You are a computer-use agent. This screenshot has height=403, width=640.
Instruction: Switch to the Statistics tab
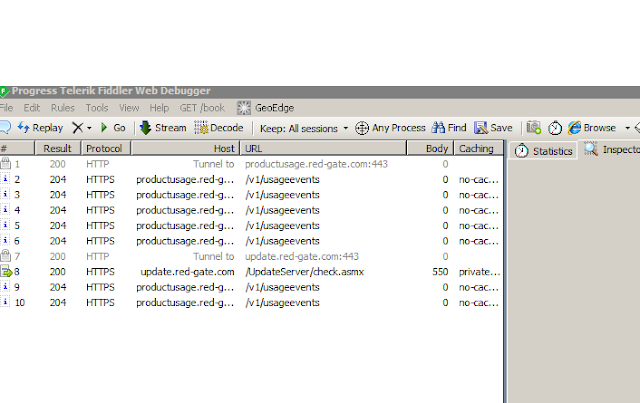(x=543, y=151)
